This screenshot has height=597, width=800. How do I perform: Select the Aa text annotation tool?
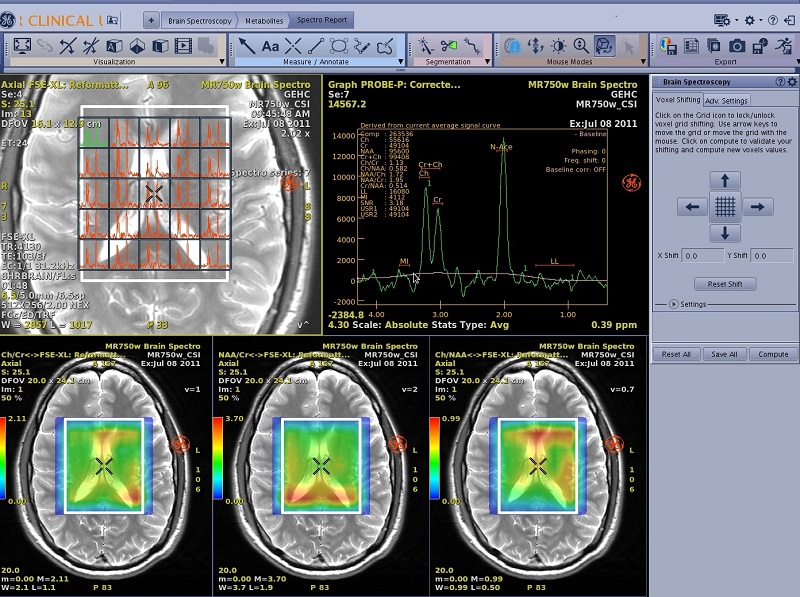click(x=270, y=46)
